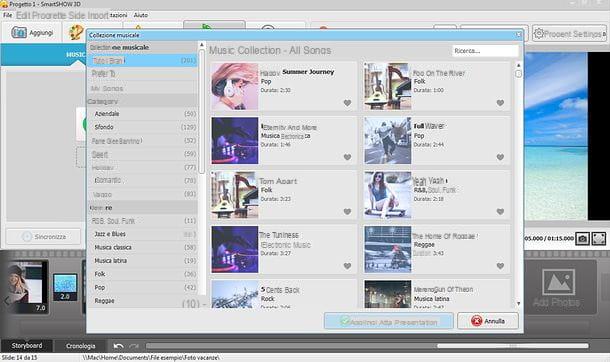The width and height of the screenshot is (610, 362).
Task: Select the R&B, Soul, Funk genre
Action: point(143,221)
